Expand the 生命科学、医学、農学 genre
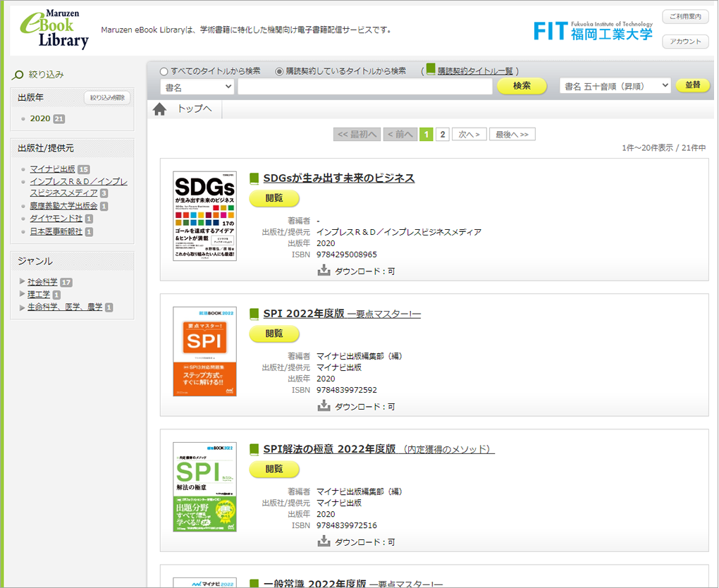Viewport: 719px width, 588px height. (x=22, y=307)
